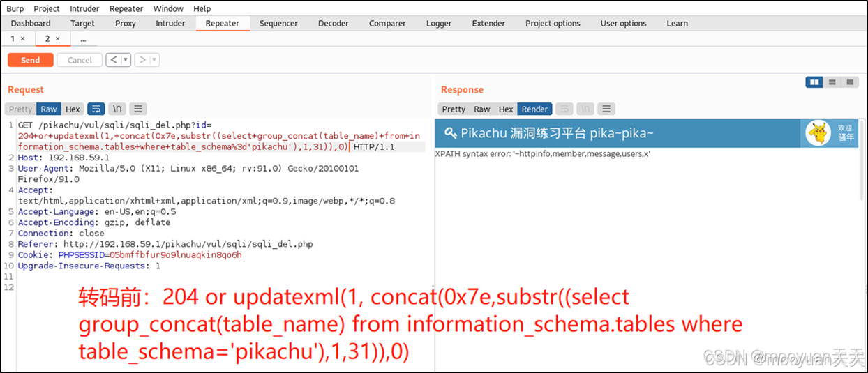Switch to the Comparer tab

coord(387,23)
